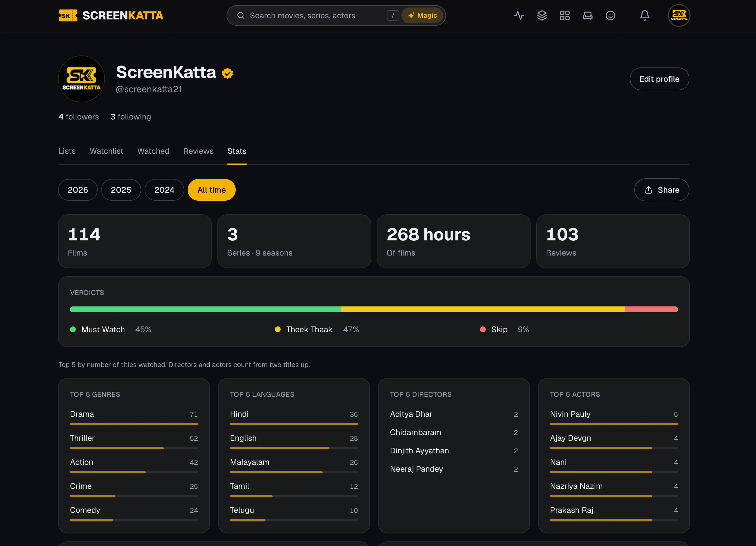756x546 pixels.
Task: Select the All time filter
Action: pyautogui.click(x=212, y=190)
